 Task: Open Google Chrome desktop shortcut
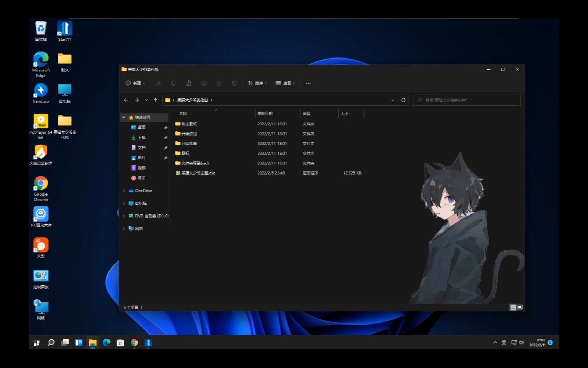41,188
